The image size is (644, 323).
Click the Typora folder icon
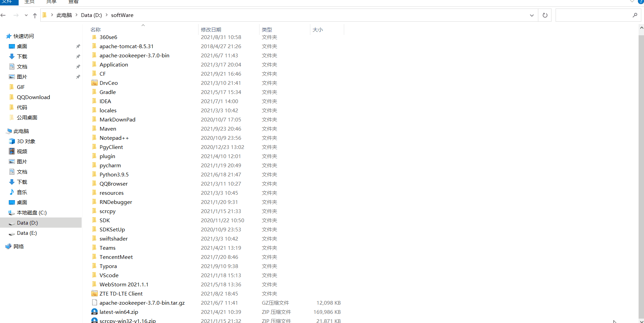coord(94,266)
